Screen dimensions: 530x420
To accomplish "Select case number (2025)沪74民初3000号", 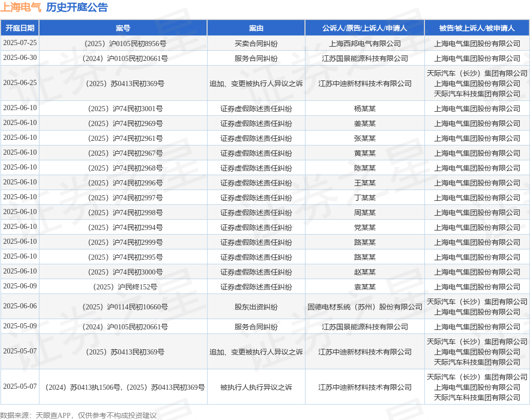I will click(125, 272).
